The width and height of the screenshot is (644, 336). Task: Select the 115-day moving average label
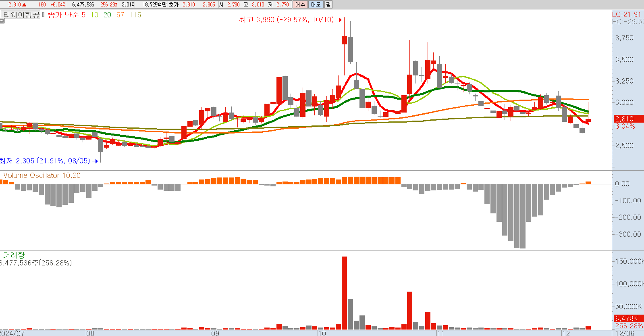click(x=135, y=15)
